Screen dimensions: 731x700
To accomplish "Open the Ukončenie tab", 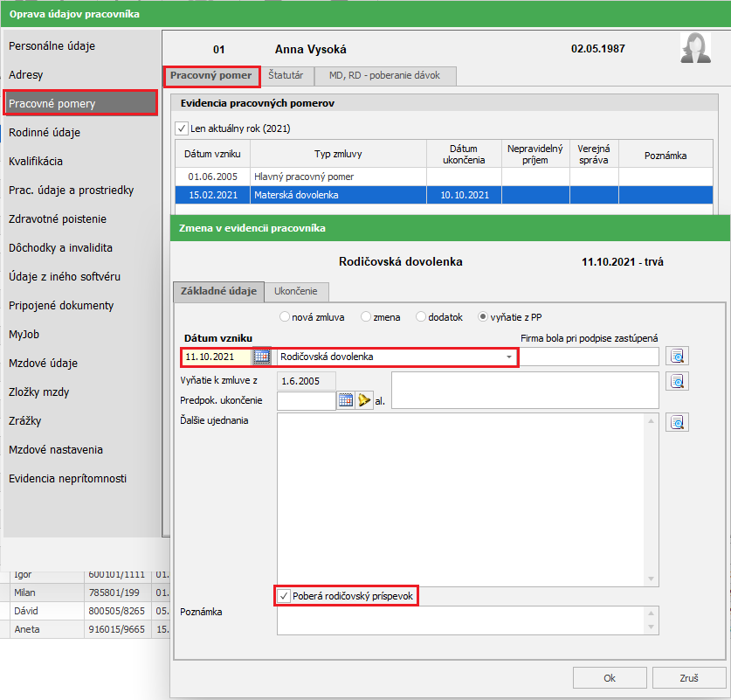I will click(296, 292).
